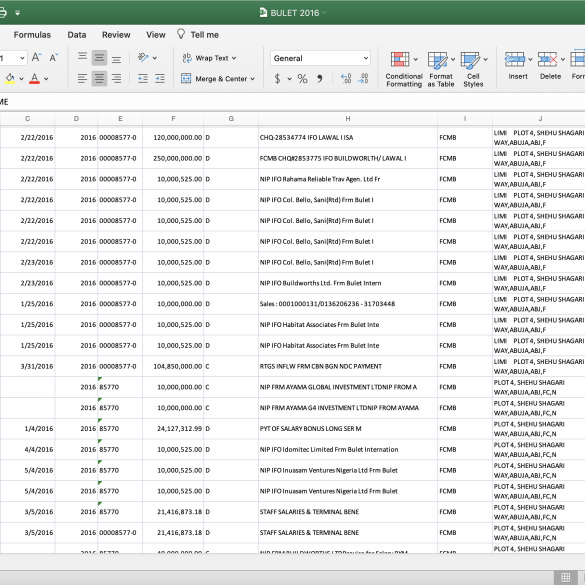Select column H header

(348, 119)
